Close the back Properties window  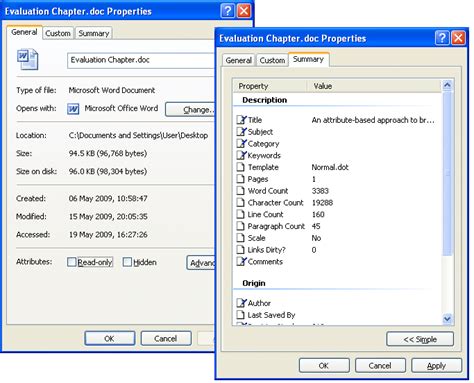pos(244,11)
